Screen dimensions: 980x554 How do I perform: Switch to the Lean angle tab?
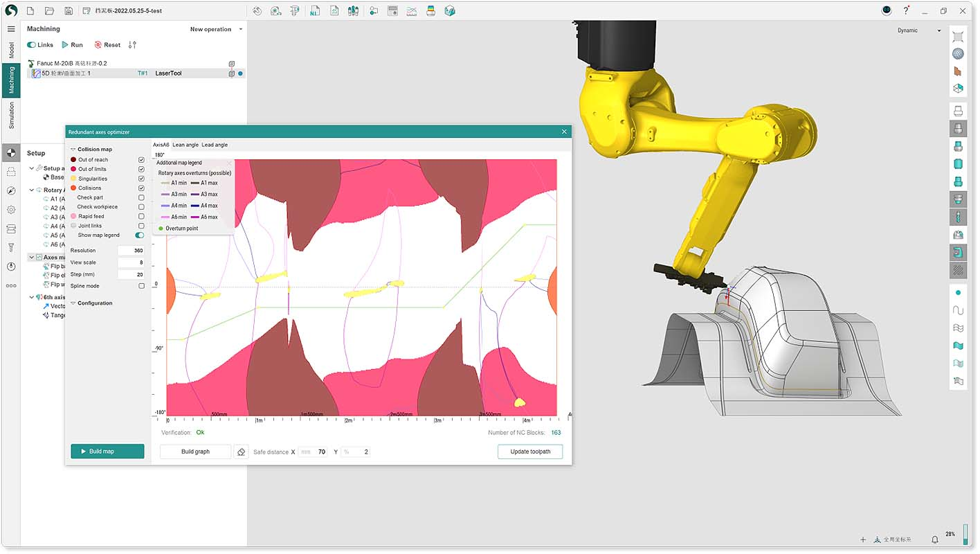[x=185, y=145]
